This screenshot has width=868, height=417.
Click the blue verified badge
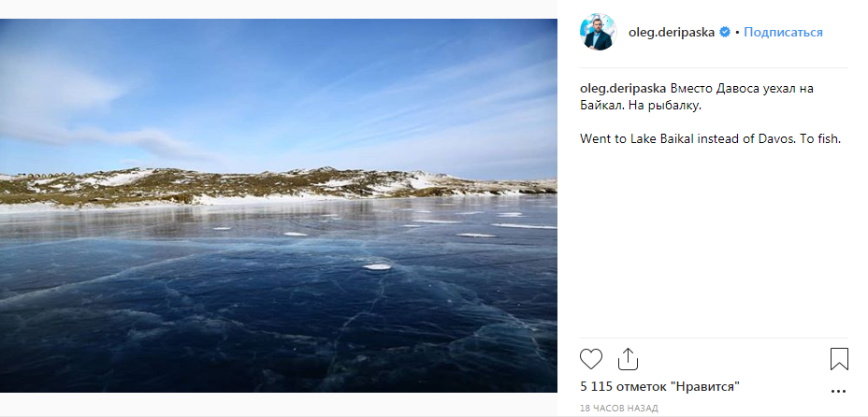[x=725, y=33]
